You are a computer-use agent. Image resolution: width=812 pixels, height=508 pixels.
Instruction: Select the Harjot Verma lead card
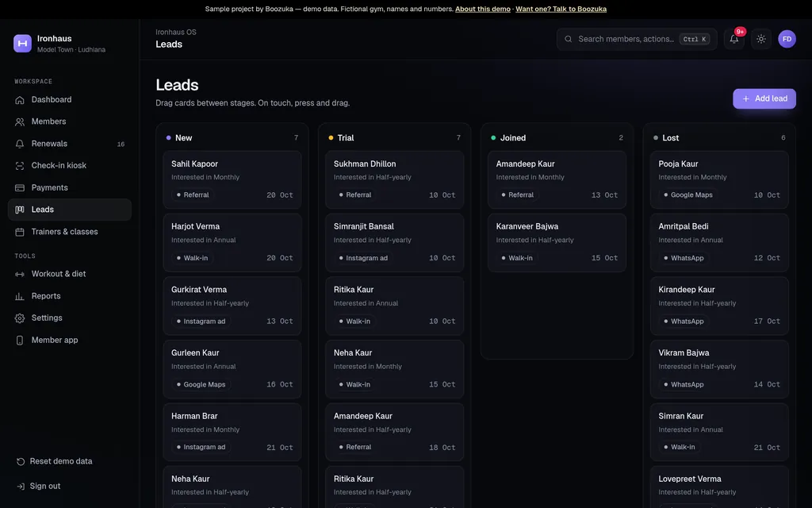pyautogui.click(x=232, y=243)
